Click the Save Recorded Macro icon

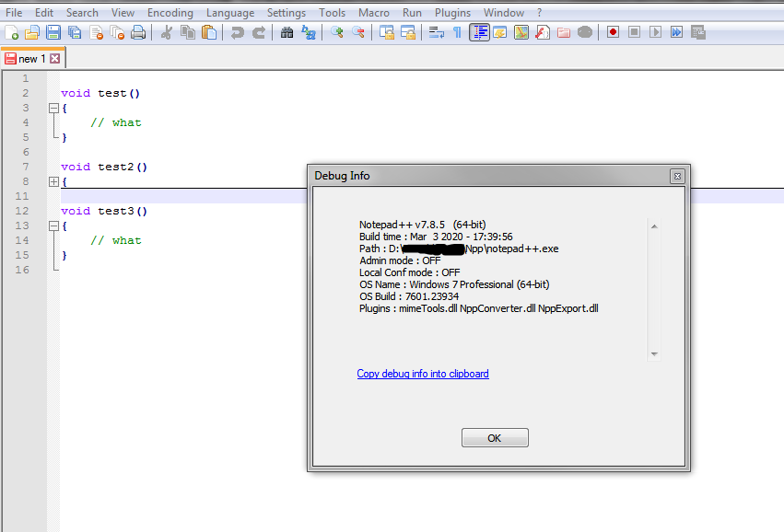click(x=698, y=32)
